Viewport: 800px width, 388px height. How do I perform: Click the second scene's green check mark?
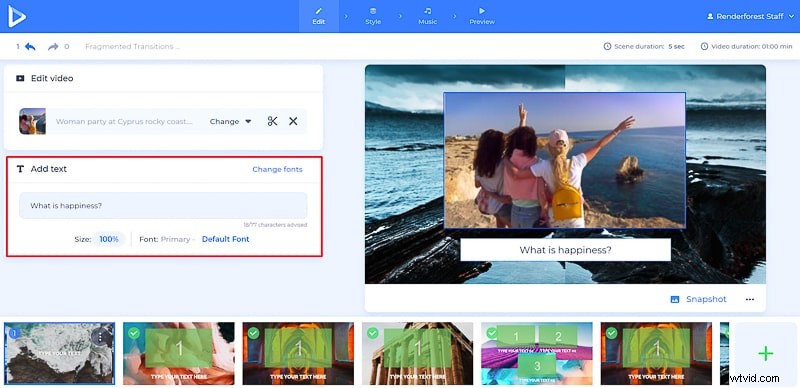[134, 333]
